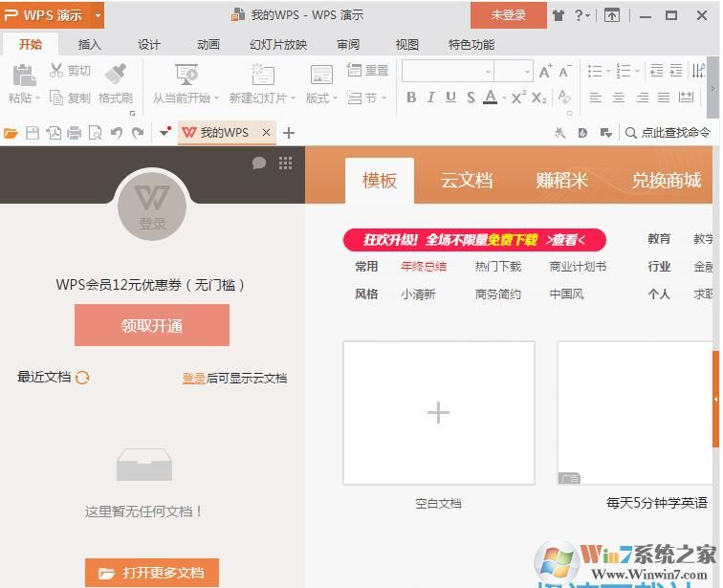Screen dimensions: 723x588
Task: Click the Undo arrow icon
Action: pyautogui.click(x=117, y=133)
